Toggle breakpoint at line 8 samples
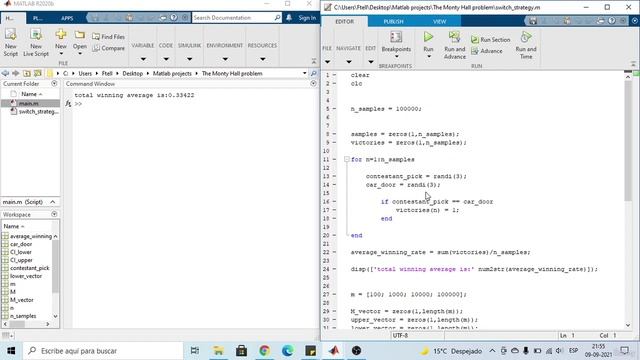 (334, 134)
